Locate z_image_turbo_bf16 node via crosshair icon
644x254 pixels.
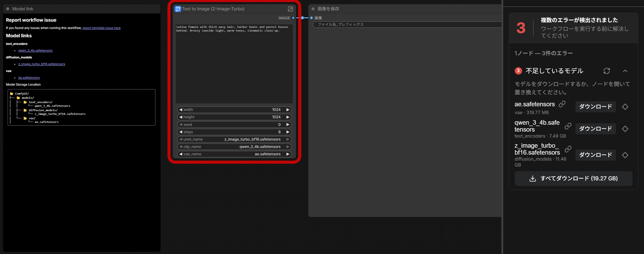click(x=625, y=155)
